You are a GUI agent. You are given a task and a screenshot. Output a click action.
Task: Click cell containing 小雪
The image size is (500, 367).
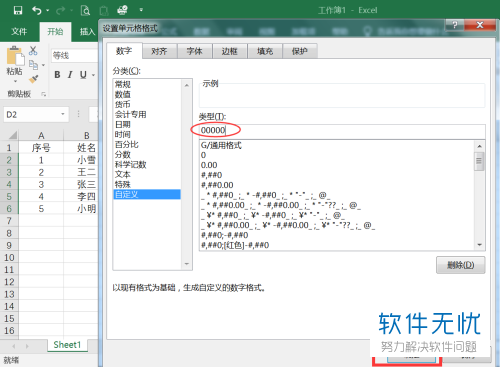click(86, 160)
